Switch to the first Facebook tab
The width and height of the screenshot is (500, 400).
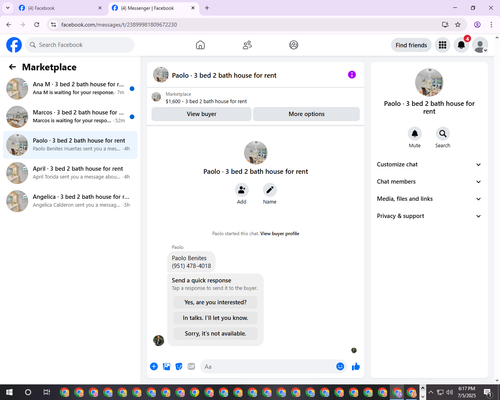(x=60, y=8)
